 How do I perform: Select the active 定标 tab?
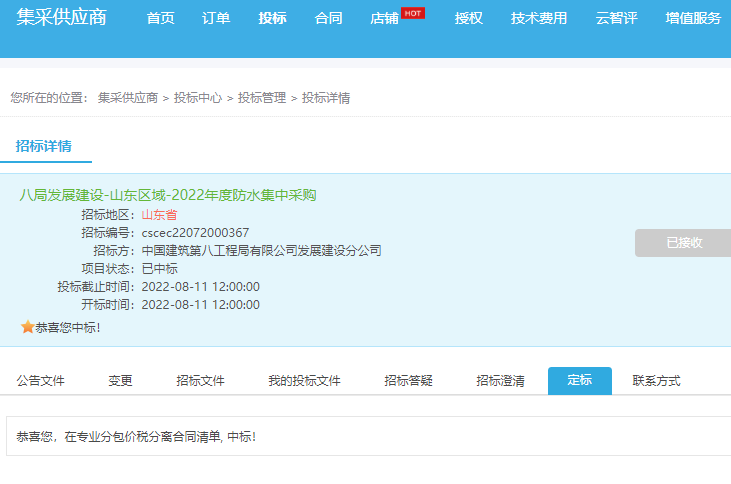pos(579,380)
